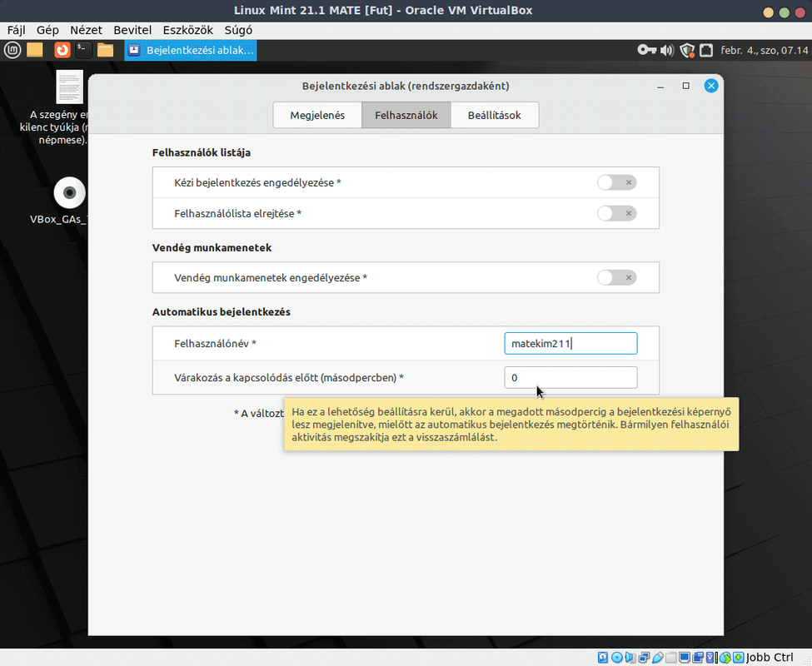Viewport: 812px width, 666px height.
Task: Click the shared folders status icon
Action: coord(671,657)
